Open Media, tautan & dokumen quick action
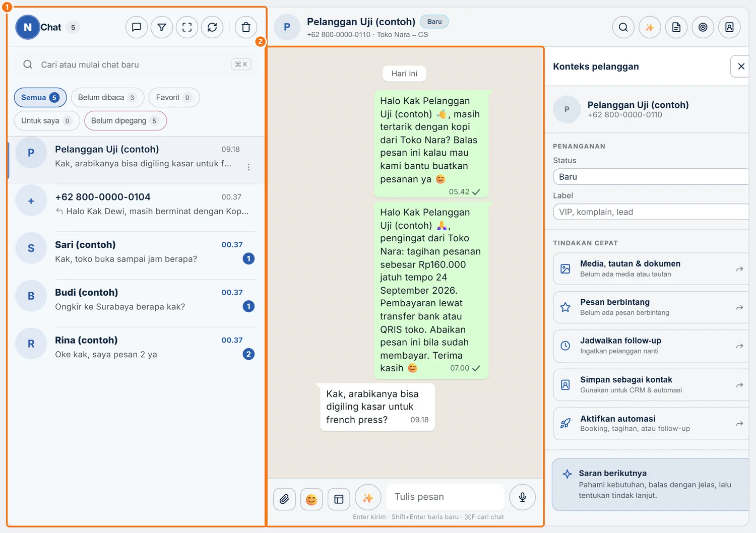756x533 pixels. pos(651,269)
